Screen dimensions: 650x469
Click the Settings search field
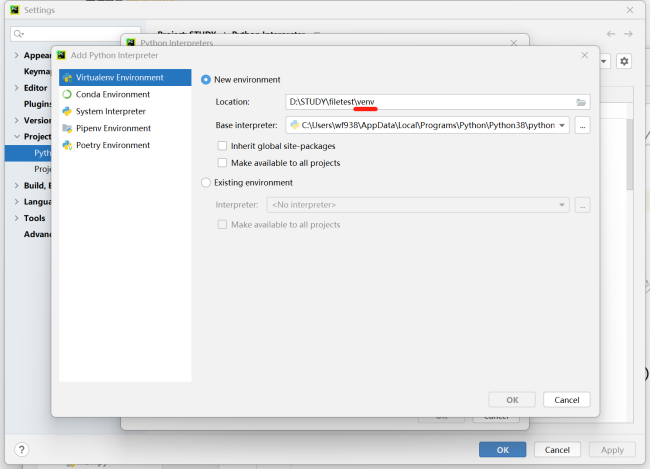coord(75,34)
